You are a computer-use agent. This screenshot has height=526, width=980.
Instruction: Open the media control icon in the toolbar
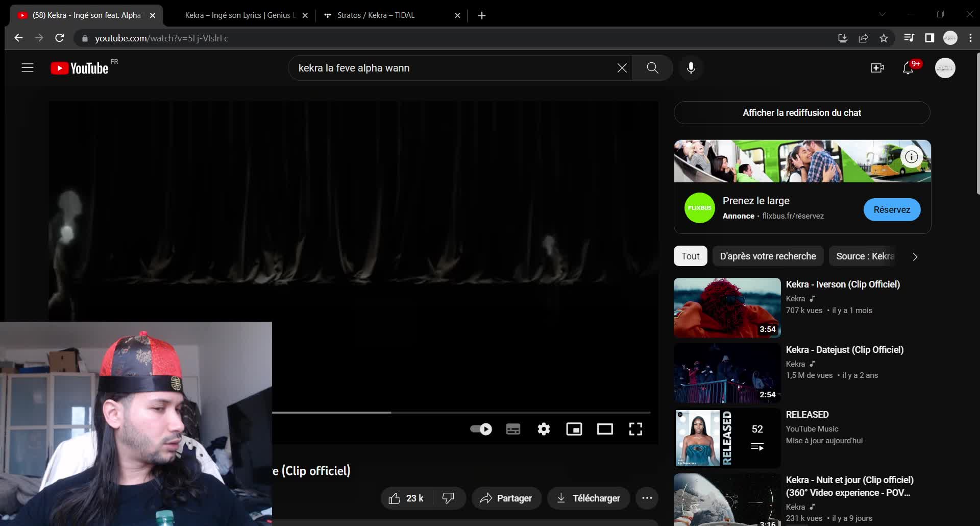click(909, 38)
